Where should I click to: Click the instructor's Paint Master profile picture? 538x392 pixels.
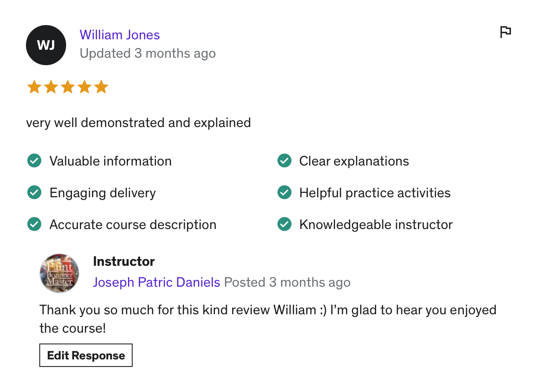point(59,273)
